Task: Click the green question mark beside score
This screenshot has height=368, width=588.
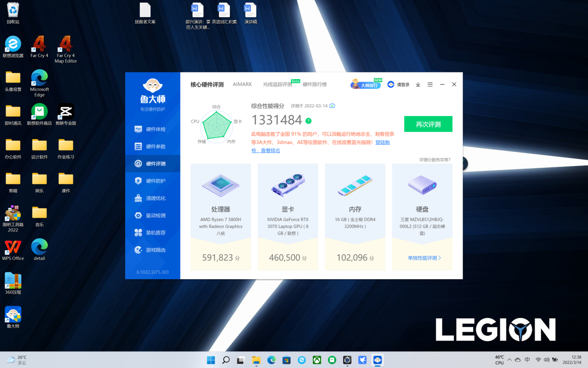Action: [308, 120]
